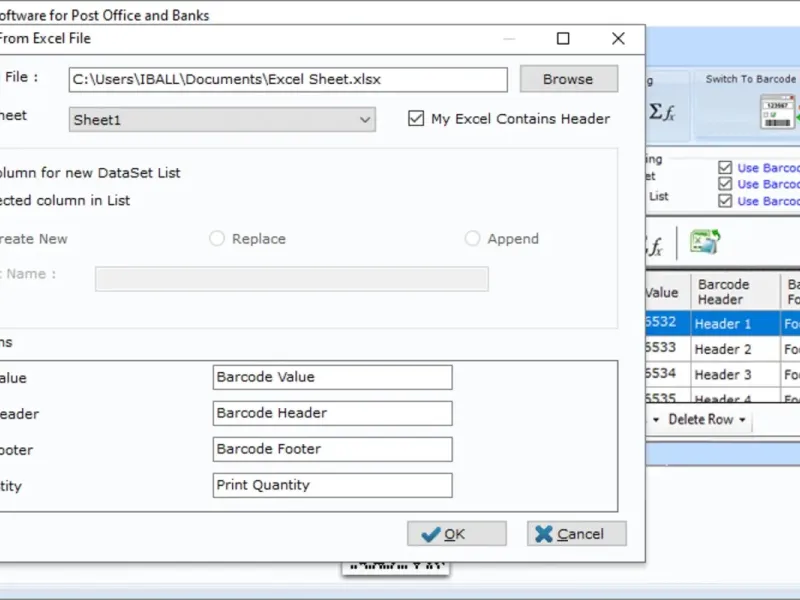Select the Replace radio option
This screenshot has width=800, height=600.
click(217, 238)
